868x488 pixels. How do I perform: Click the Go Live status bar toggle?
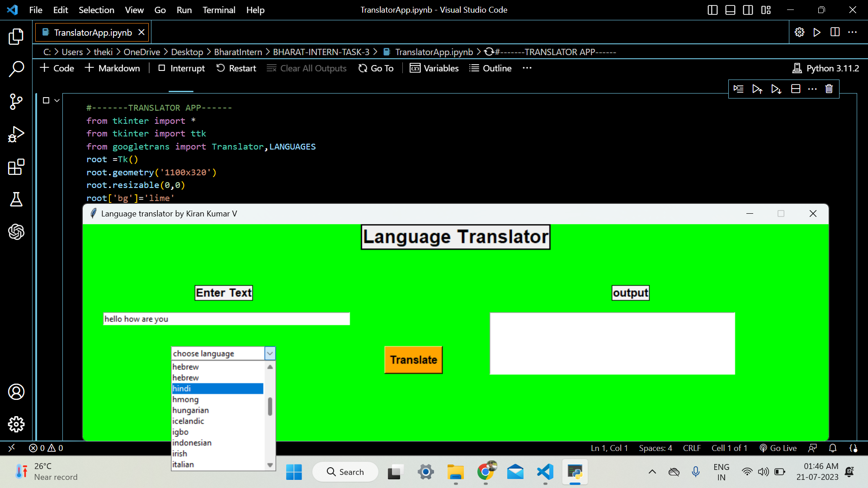(778, 448)
